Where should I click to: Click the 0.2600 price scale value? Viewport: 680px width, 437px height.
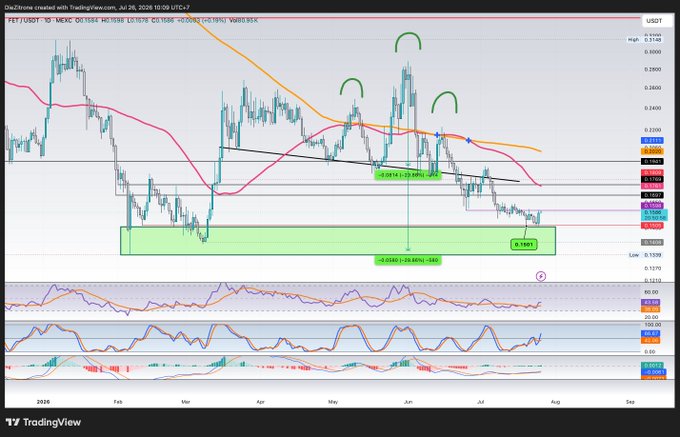652,88
